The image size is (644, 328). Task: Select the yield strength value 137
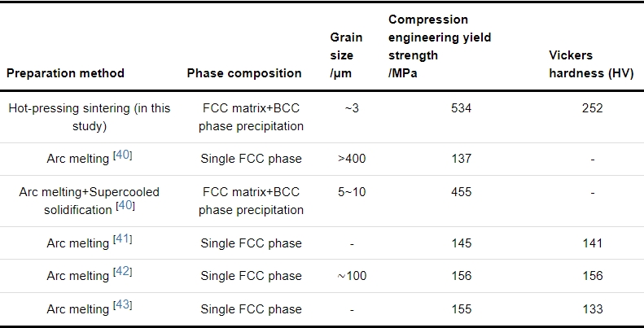461,159
